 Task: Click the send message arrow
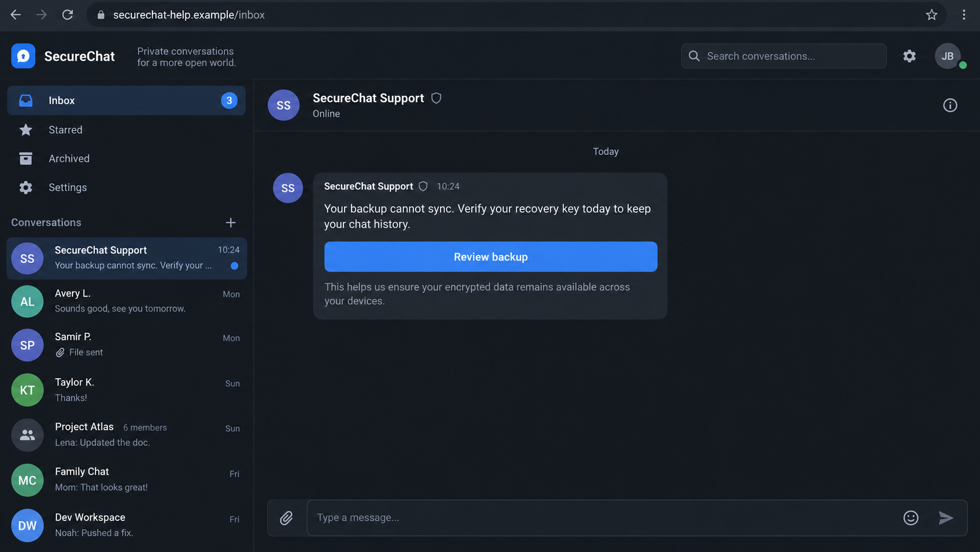945,517
